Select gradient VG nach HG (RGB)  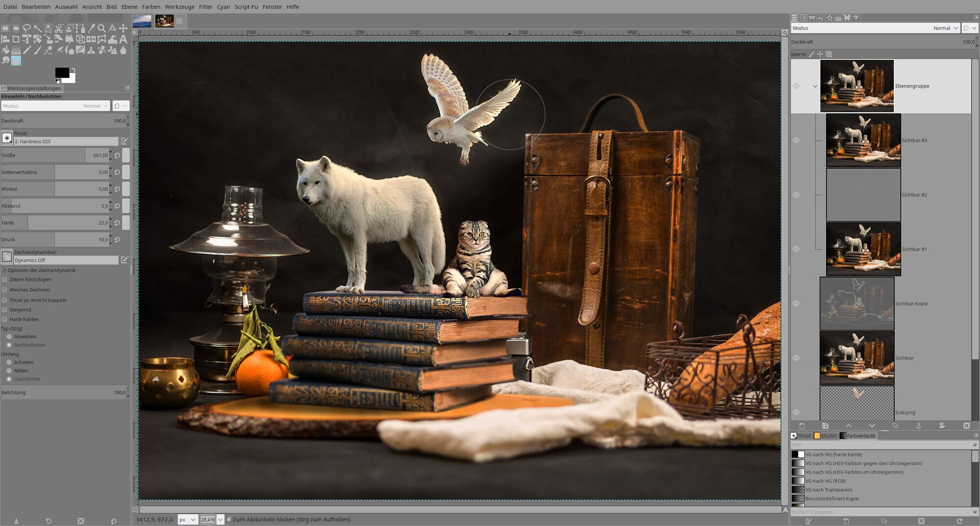[x=826, y=481]
